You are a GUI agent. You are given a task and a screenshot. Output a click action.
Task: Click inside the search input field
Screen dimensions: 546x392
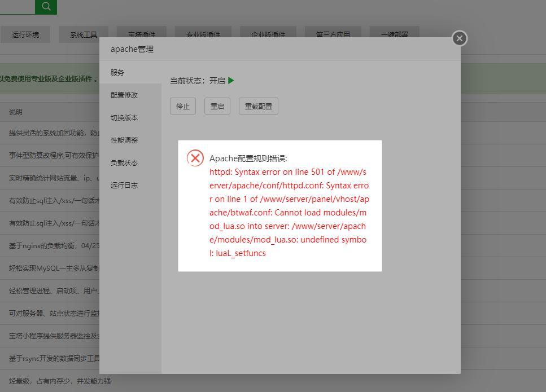click(x=17, y=7)
